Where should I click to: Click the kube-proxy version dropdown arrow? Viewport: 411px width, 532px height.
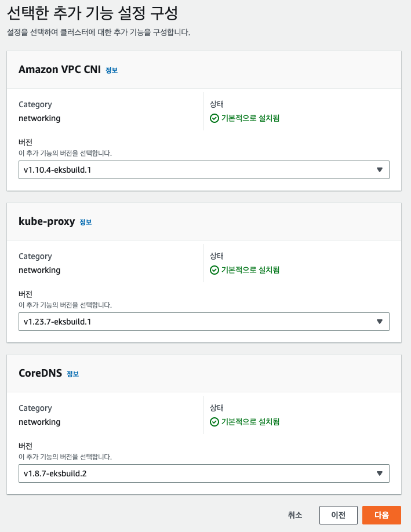(x=380, y=322)
